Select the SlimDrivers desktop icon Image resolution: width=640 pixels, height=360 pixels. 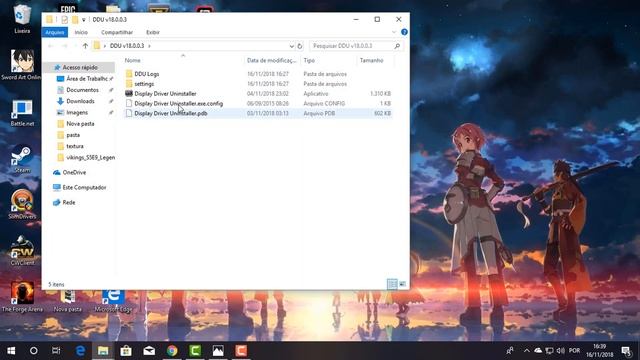pyautogui.click(x=22, y=205)
